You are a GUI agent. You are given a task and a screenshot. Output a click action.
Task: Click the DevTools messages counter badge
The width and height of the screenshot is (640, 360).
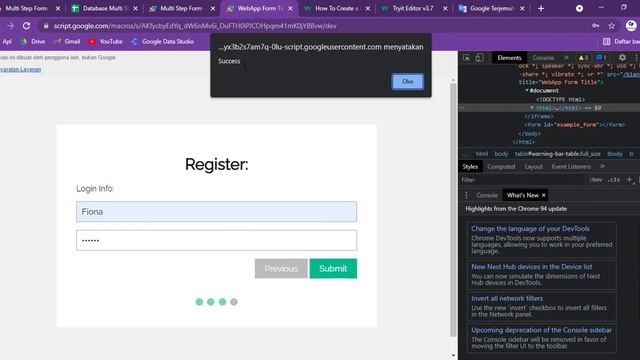[x=601, y=58]
